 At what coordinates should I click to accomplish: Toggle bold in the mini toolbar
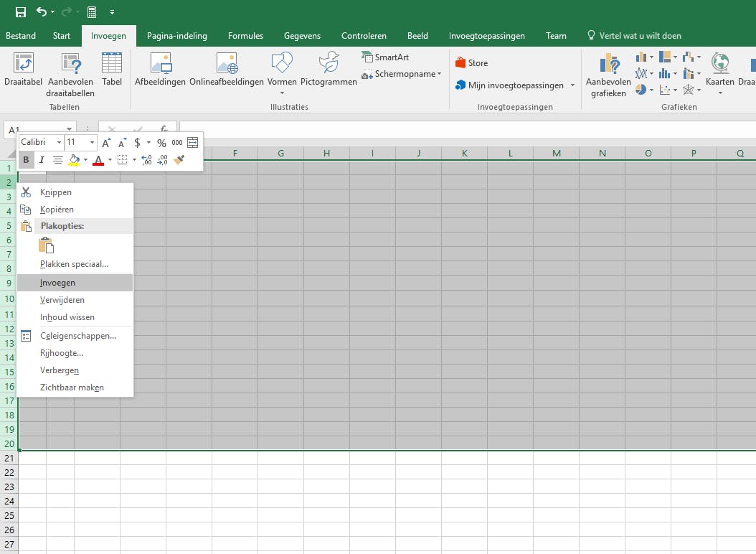[x=26, y=160]
